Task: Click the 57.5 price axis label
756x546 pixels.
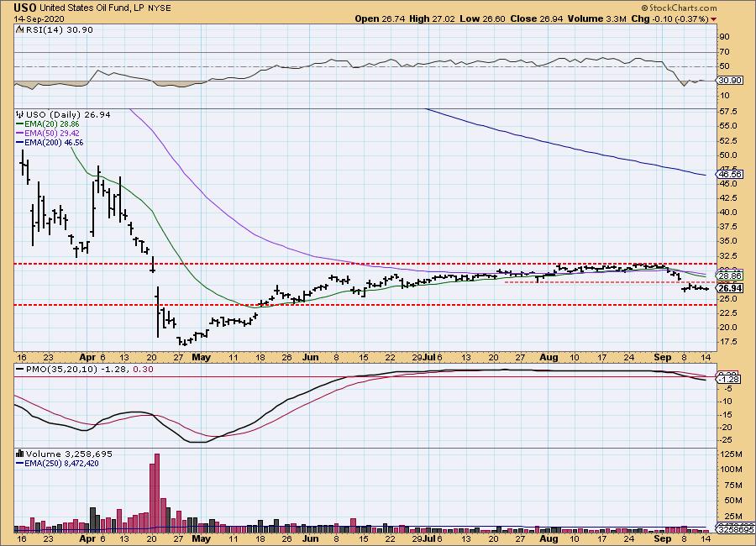Action: [727, 112]
